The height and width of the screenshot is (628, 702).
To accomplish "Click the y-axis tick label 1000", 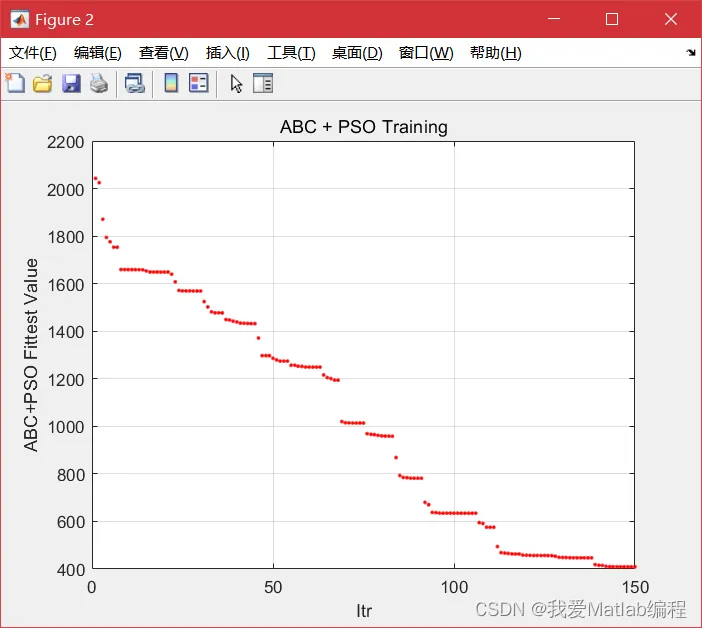I will tap(65, 427).
